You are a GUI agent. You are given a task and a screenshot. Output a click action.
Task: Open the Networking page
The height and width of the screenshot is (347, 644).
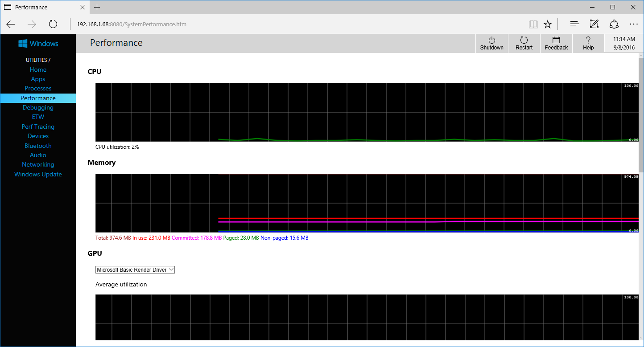click(x=38, y=164)
